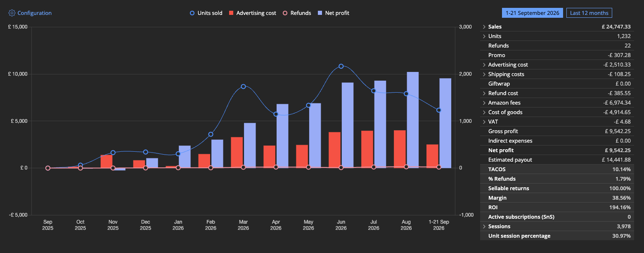Select the 1-21 September 2026 period button
Image resolution: width=644 pixels, height=253 pixels.
(x=533, y=13)
